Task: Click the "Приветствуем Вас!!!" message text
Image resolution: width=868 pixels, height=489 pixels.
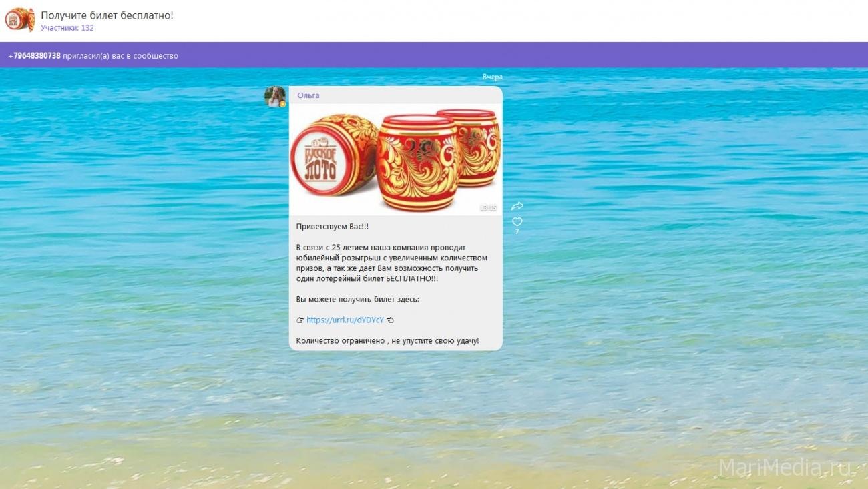Action: [333, 227]
